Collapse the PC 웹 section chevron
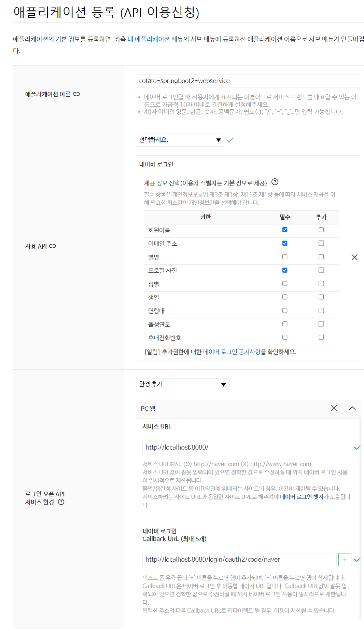This screenshot has width=364, height=631. tap(352, 408)
